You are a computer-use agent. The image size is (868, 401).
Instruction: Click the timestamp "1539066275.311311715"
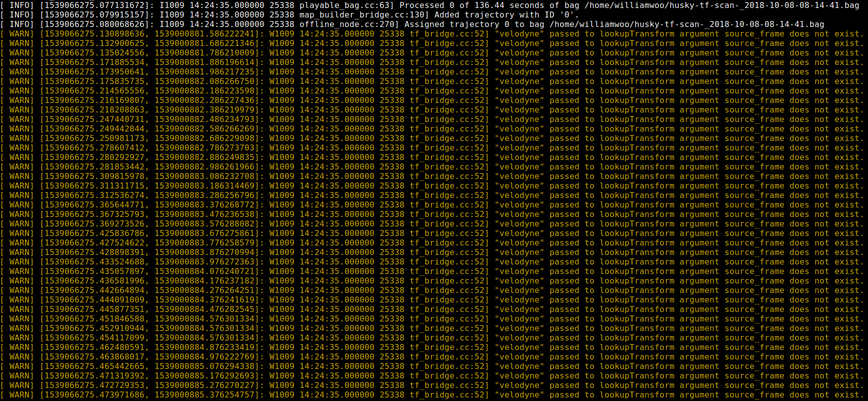tap(94, 185)
